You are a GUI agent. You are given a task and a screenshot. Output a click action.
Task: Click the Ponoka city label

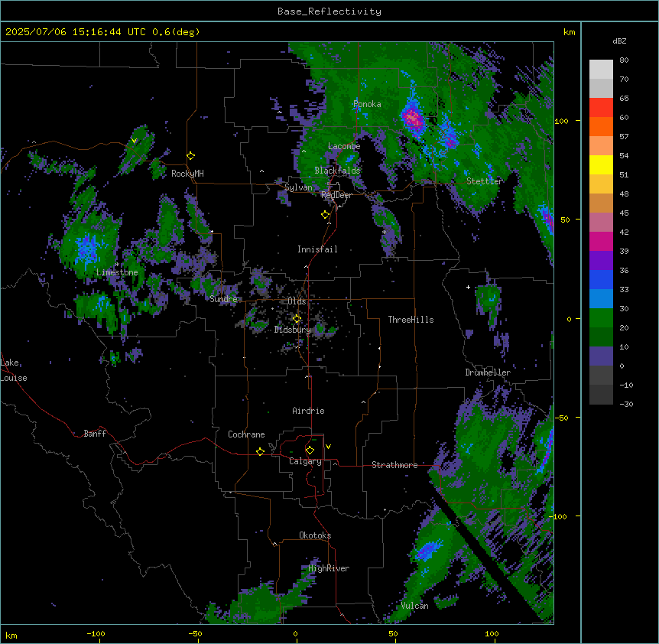367,104
